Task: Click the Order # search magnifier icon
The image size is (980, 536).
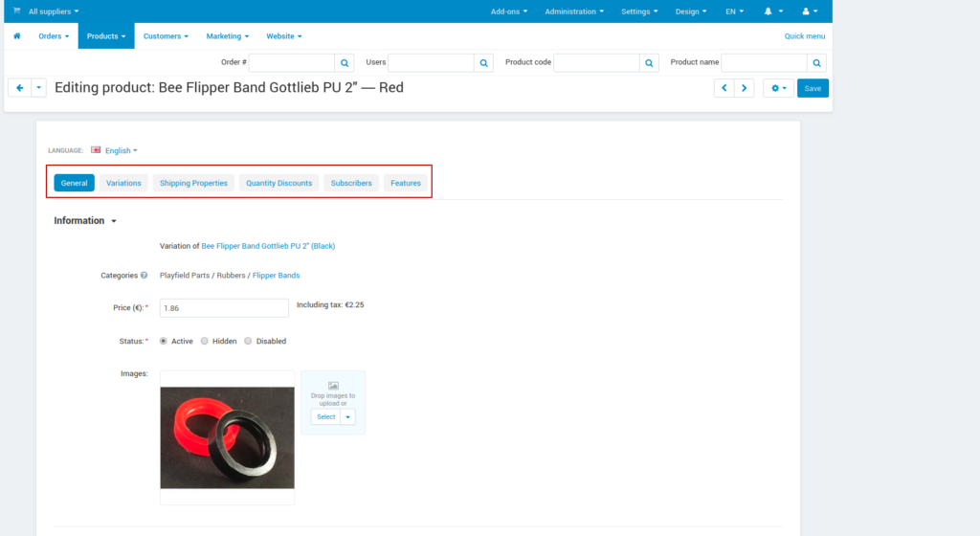Action: [345, 62]
